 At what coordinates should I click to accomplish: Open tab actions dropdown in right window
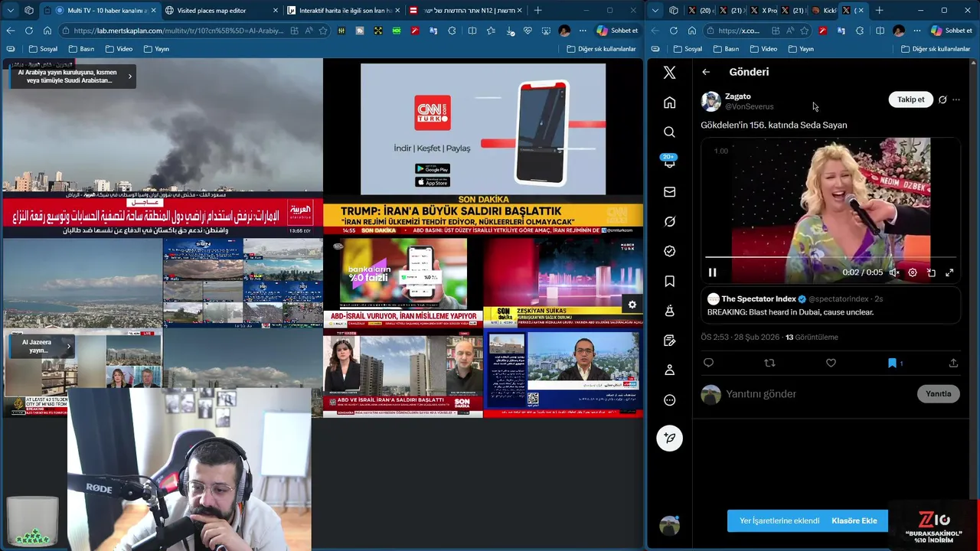coord(656,11)
